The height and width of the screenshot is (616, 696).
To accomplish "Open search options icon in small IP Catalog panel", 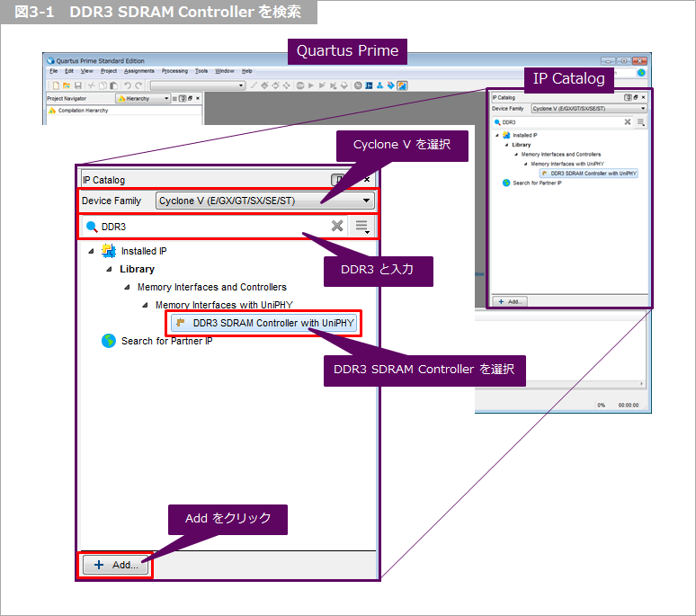I will 641,122.
